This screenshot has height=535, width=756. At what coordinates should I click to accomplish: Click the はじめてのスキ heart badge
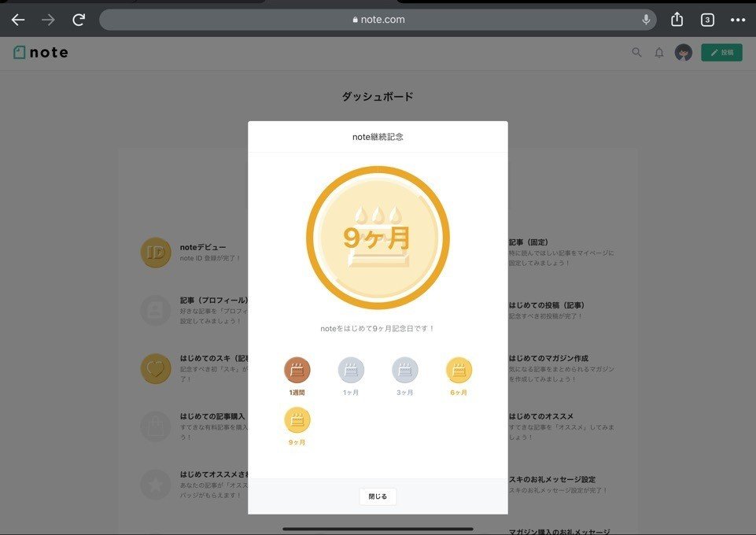tap(156, 369)
